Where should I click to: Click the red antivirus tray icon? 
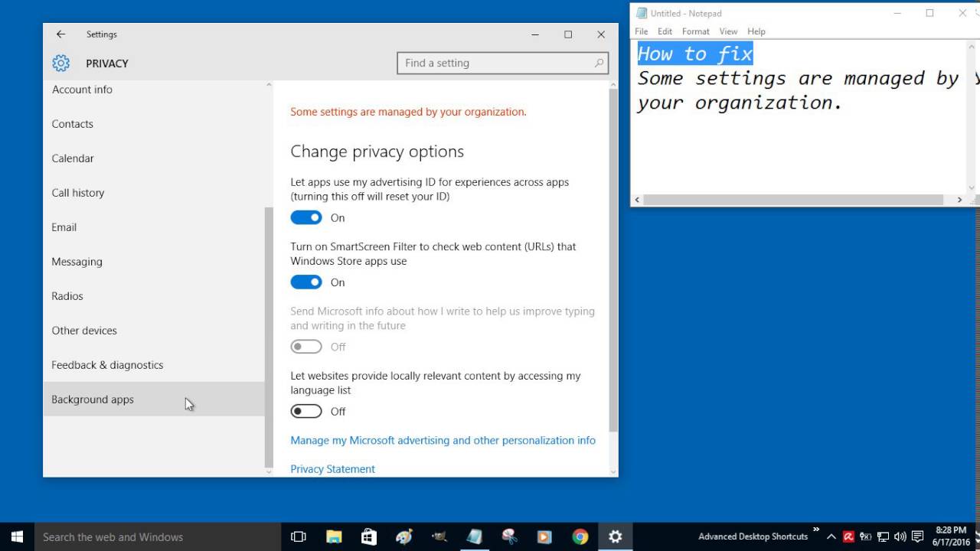849,536
